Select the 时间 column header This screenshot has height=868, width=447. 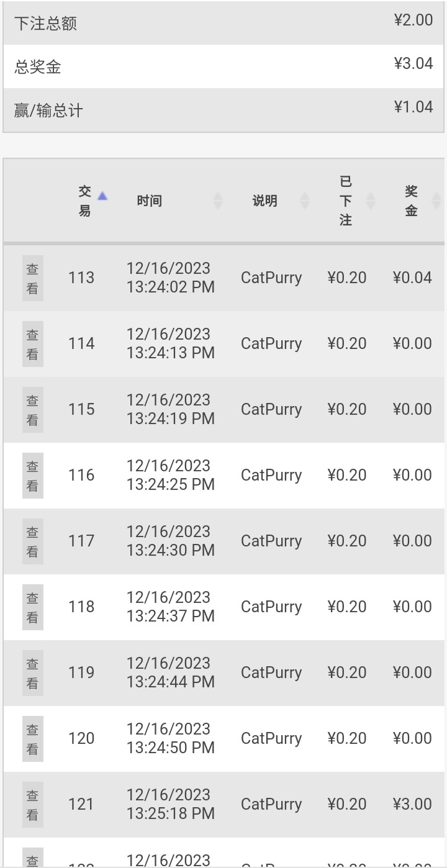150,201
